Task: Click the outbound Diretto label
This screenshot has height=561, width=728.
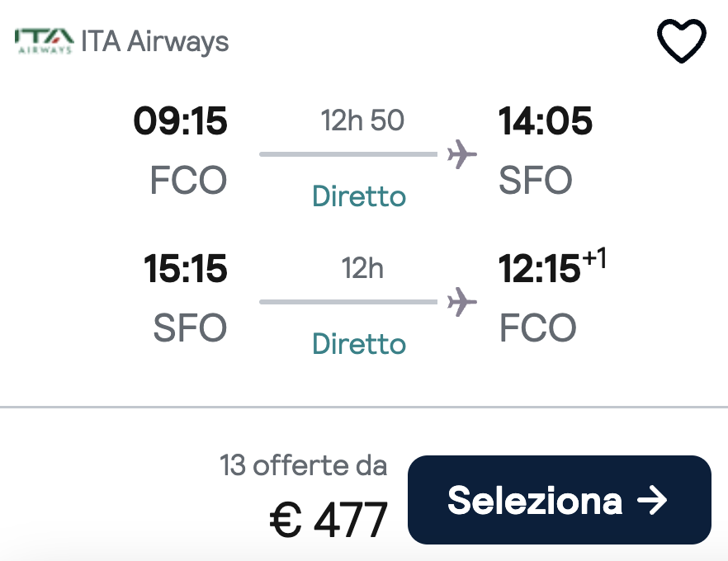Action: (x=359, y=196)
